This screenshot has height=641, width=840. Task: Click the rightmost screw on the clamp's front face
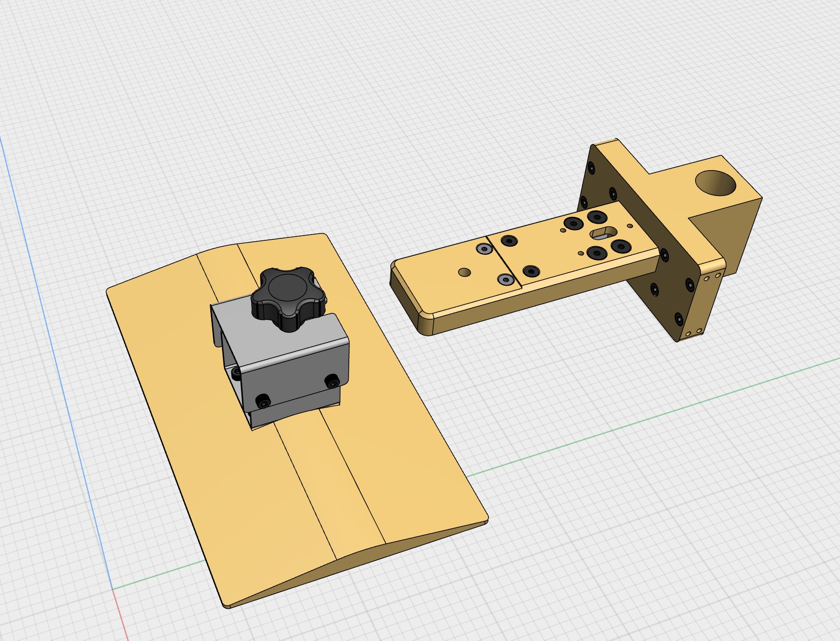tap(333, 381)
